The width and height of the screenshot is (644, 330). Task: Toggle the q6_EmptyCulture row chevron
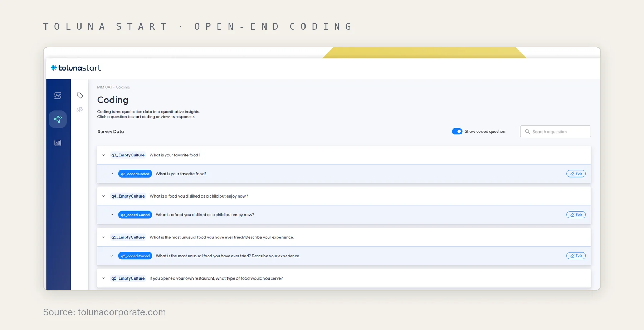(104, 278)
